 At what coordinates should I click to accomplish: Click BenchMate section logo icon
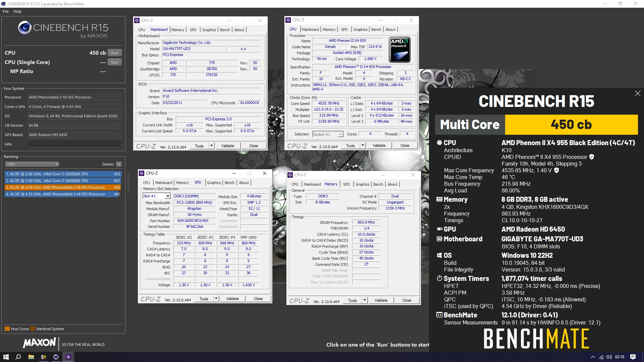[439, 315]
